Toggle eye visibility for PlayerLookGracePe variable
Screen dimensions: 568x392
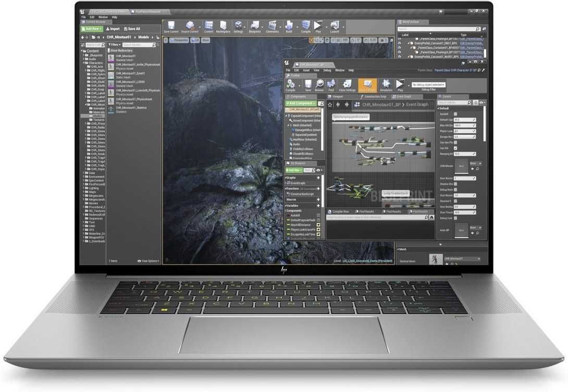(x=318, y=230)
